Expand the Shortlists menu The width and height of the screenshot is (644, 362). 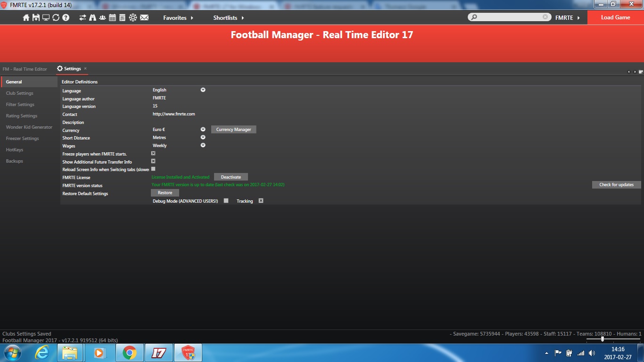(x=229, y=17)
